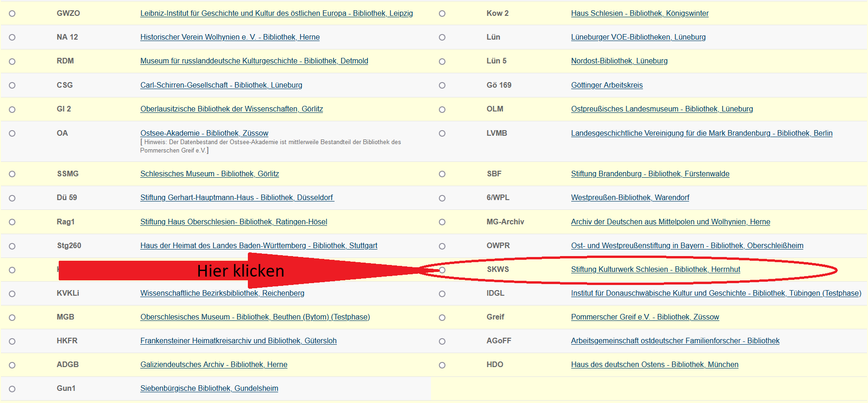Select the KVKLi radio button
The width and height of the screenshot is (868, 403).
[12, 294]
